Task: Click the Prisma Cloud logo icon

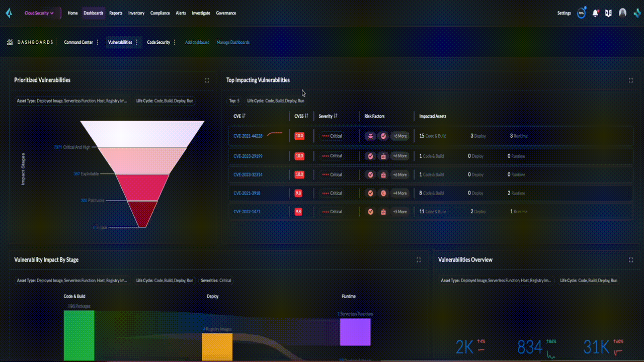Action: 9,13
